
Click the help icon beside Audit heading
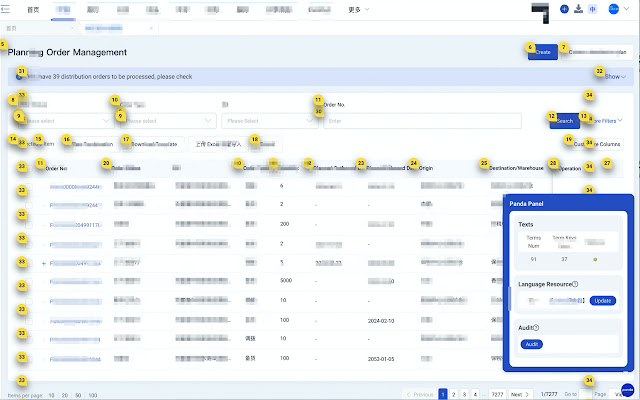[x=536, y=327]
